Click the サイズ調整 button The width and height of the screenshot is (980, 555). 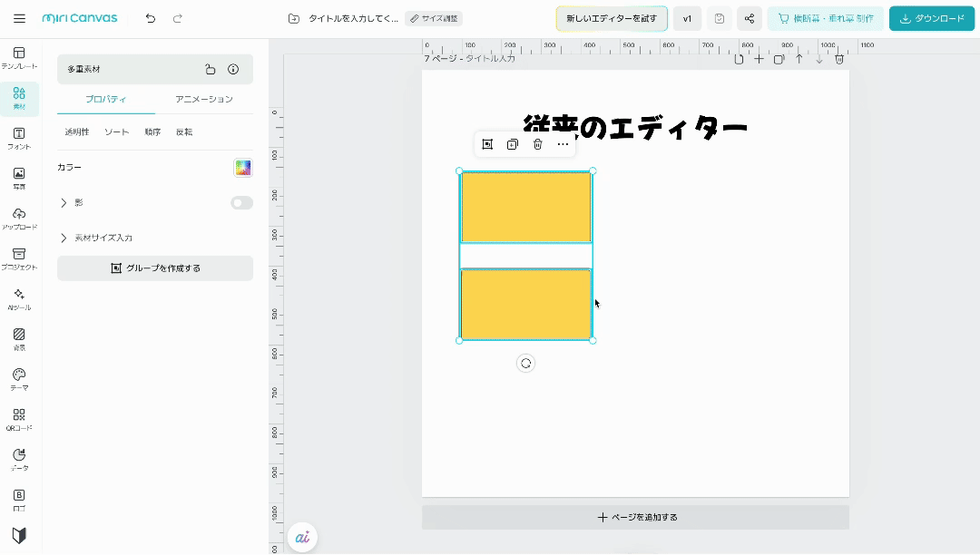(x=434, y=19)
